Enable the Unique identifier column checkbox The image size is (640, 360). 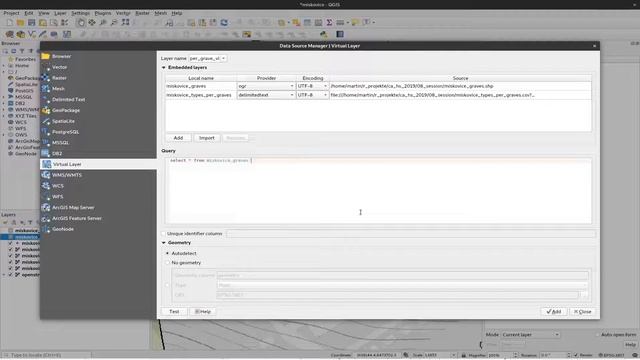(164, 233)
